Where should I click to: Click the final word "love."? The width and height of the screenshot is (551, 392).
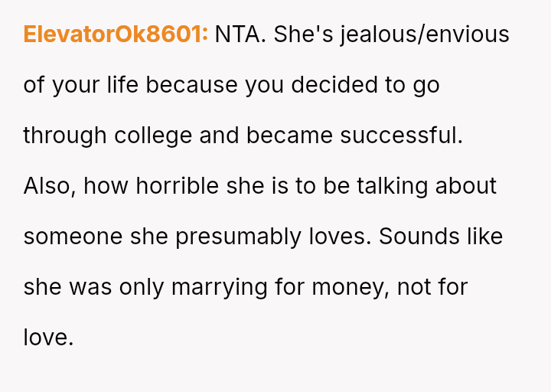[x=48, y=338]
